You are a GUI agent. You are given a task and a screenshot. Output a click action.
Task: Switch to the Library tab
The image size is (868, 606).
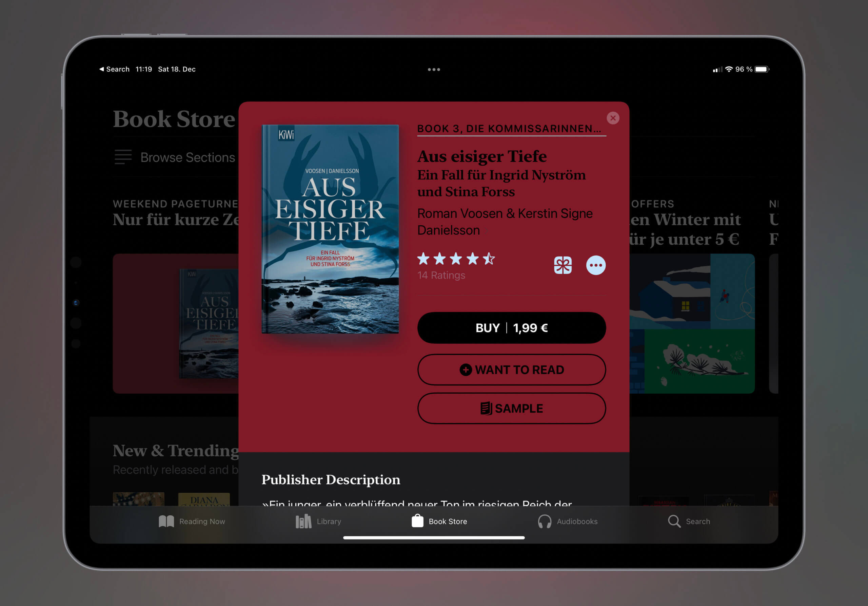318,521
